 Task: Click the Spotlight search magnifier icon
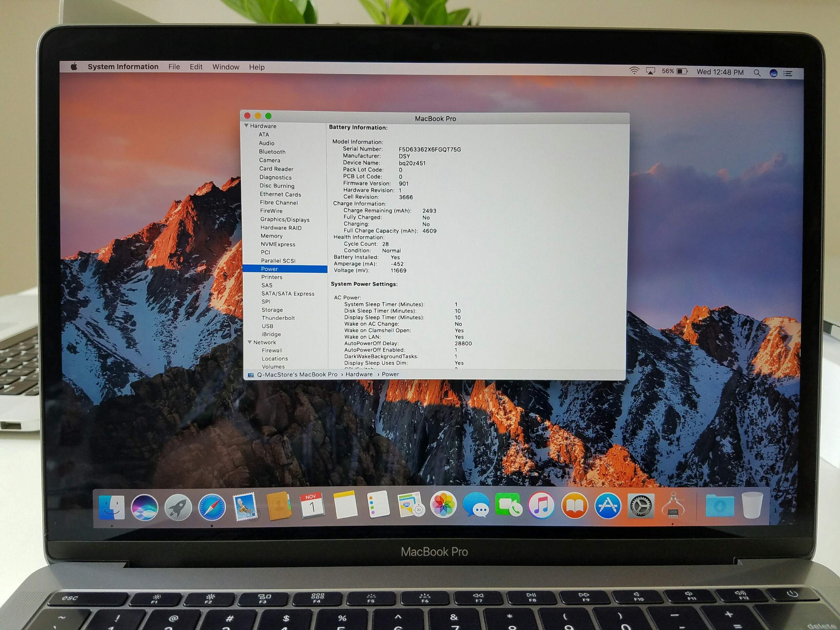pos(757,73)
